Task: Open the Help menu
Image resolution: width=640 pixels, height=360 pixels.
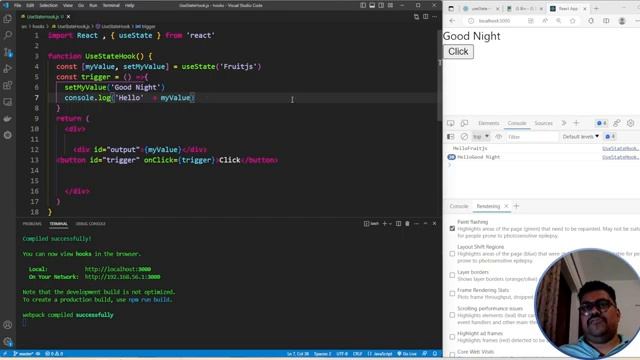Action: point(129,5)
